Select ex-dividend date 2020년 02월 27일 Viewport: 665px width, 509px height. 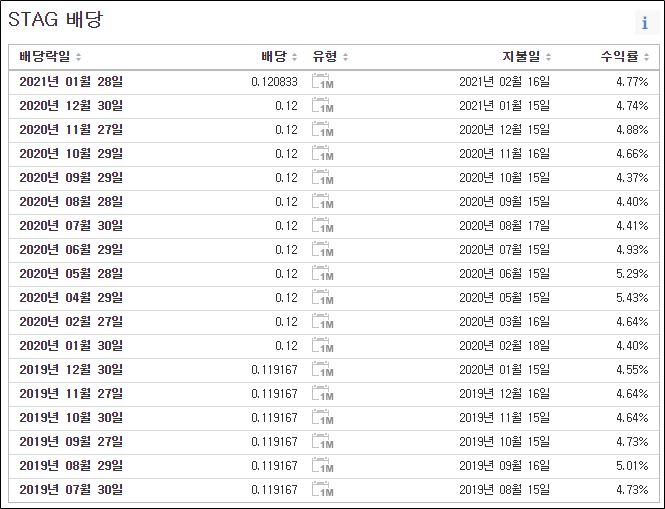[71, 322]
